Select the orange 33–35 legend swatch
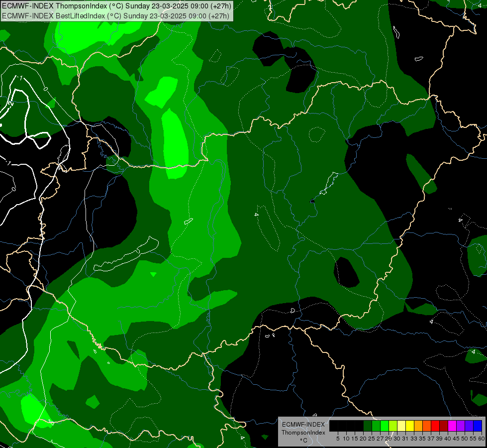This screenshot has width=487, height=448. click(x=418, y=426)
